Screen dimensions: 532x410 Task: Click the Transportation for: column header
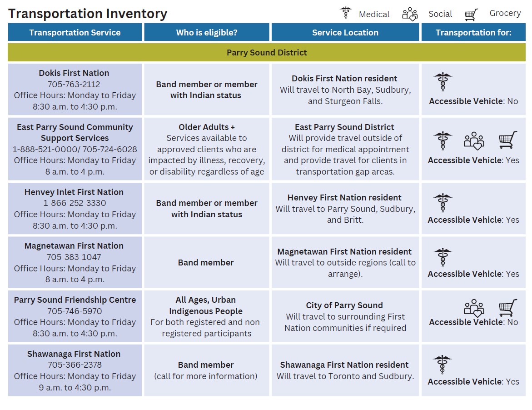(473, 33)
